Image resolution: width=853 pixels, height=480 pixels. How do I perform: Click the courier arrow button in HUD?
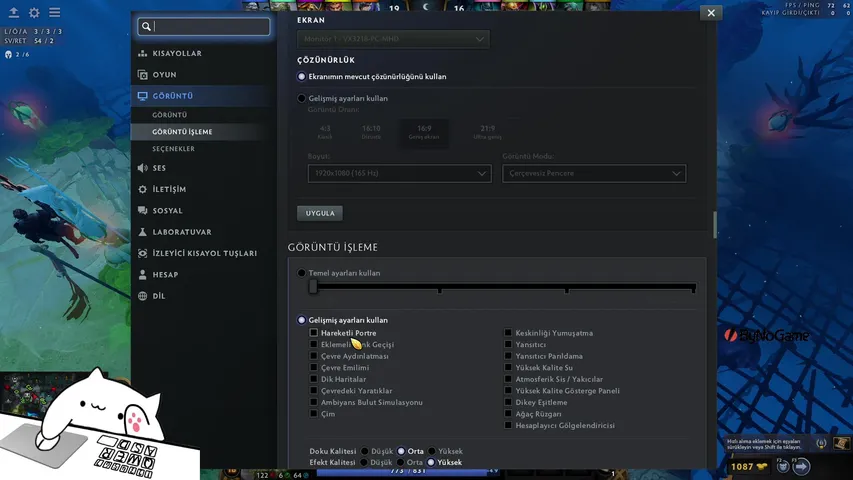tap(801, 466)
